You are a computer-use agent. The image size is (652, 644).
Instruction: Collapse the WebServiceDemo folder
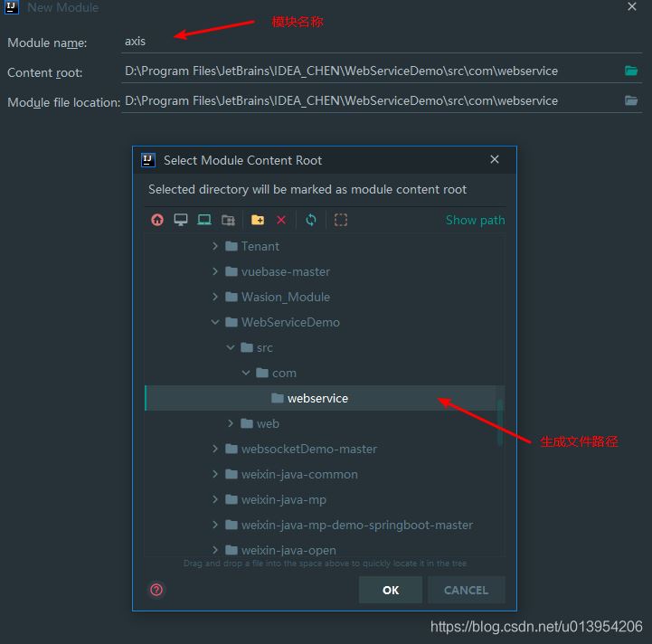[215, 322]
